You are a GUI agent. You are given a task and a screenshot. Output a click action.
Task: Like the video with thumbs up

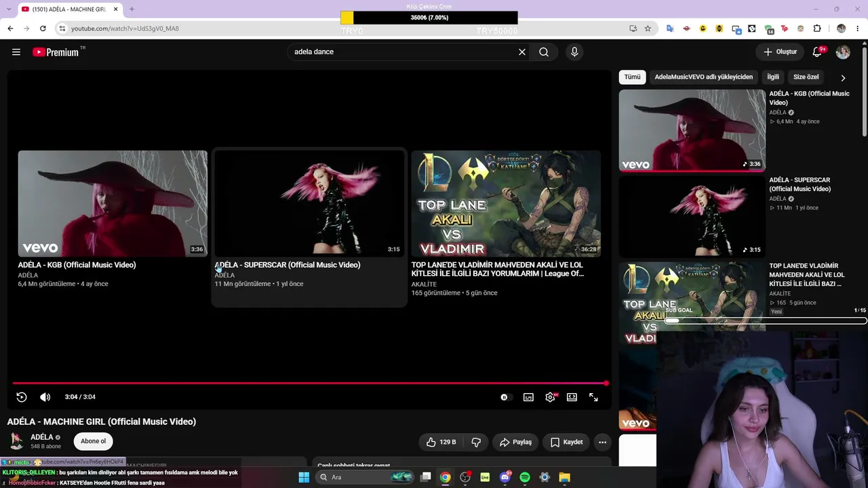(x=441, y=442)
